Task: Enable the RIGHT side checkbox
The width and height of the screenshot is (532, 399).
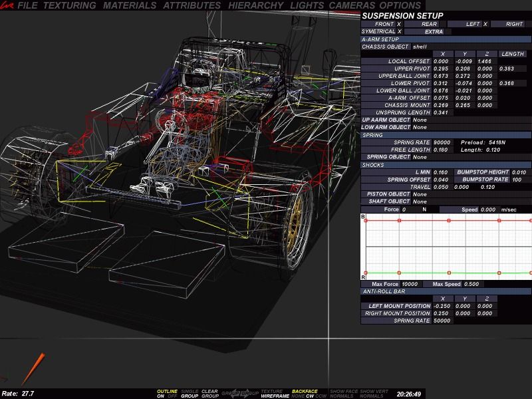Action: [x=529, y=23]
